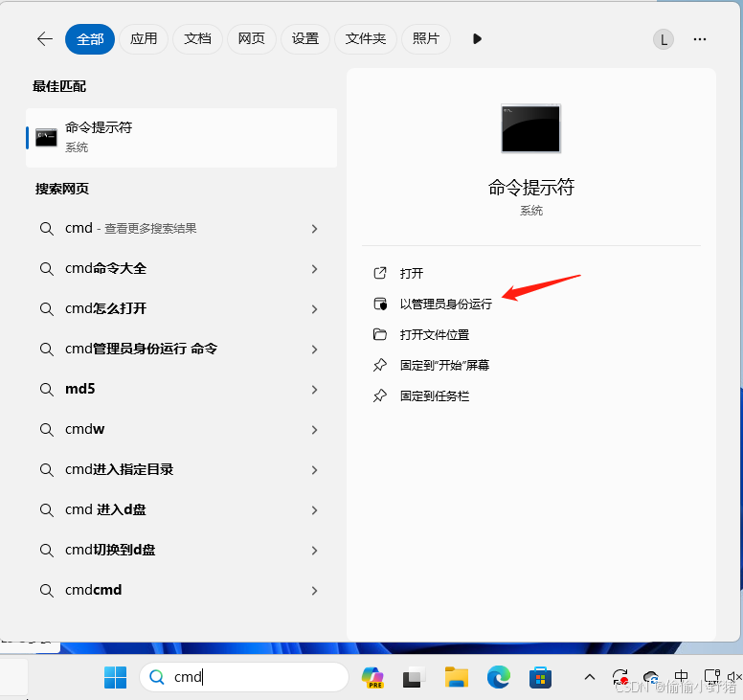Click the open icon beside 打开
Screen dimensions: 743x700
click(380, 273)
